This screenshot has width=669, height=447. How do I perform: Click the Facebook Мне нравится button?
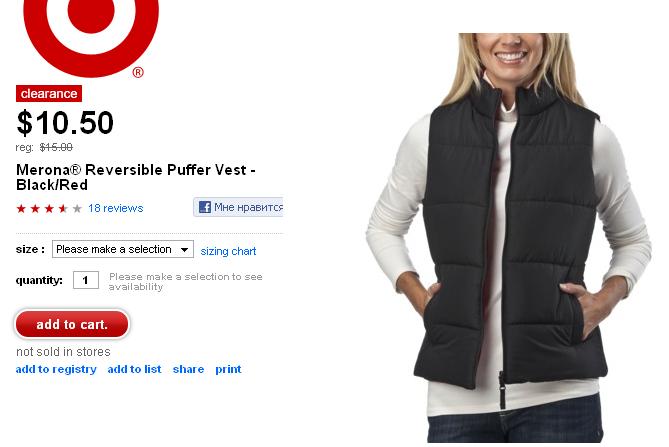[238, 207]
